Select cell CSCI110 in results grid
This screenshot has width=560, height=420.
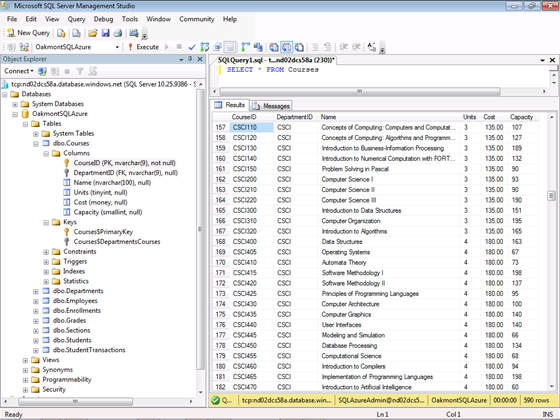[x=252, y=128]
